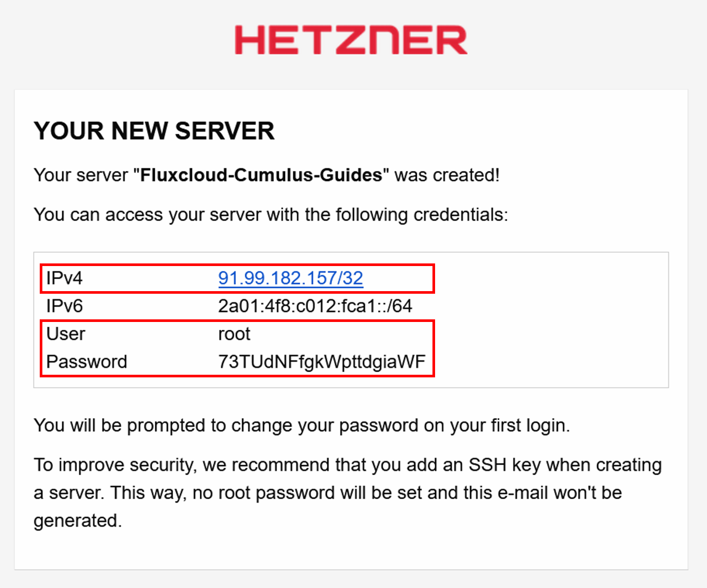Click the IPv6 address 2a01:4f8:c012:fca1::/64
707x588 pixels.
(x=315, y=306)
